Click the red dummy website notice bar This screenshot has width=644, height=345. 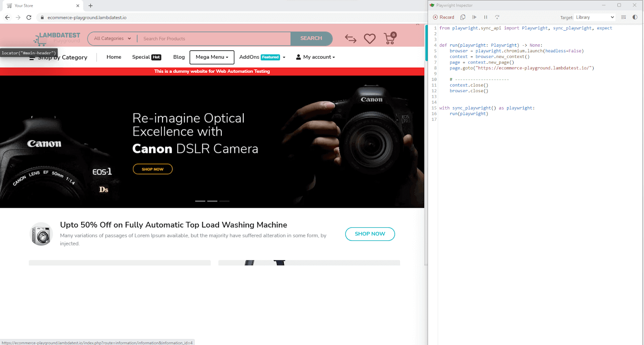212,71
